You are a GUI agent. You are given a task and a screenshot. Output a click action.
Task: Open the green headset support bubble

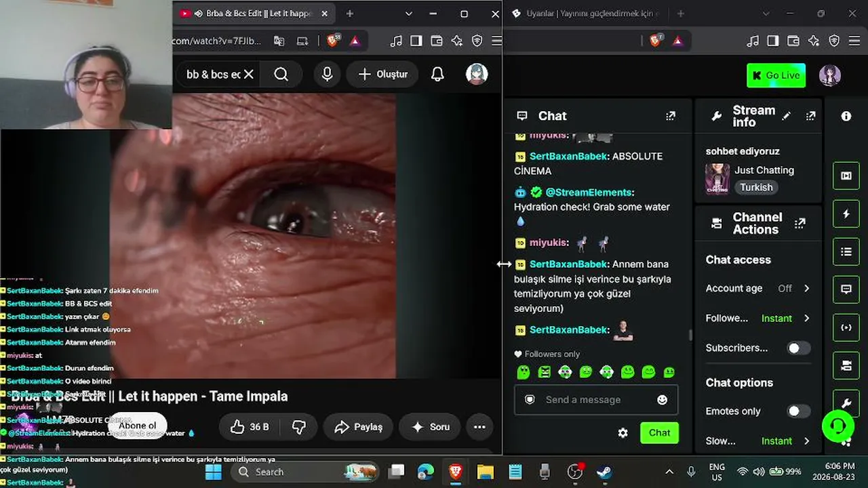tap(838, 426)
